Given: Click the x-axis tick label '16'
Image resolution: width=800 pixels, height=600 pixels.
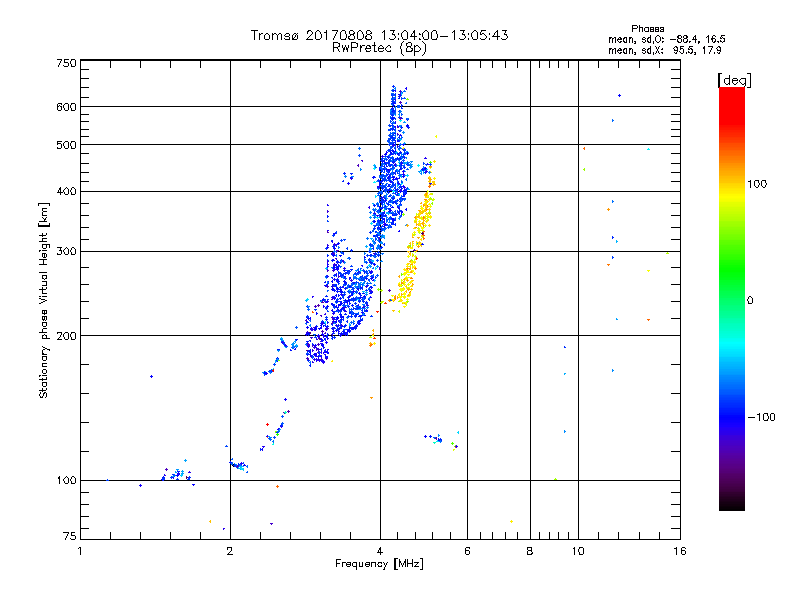Looking at the screenshot, I should (x=680, y=551).
